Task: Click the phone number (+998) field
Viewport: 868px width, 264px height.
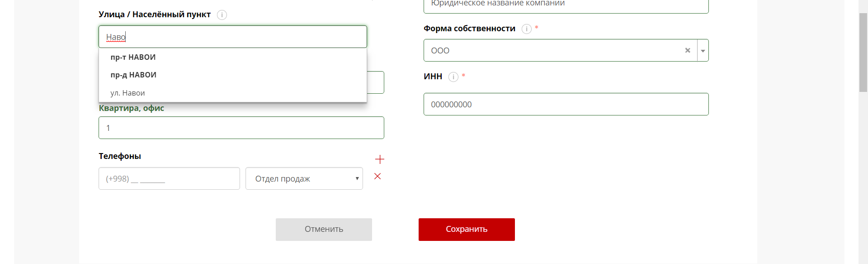Action: (x=169, y=178)
